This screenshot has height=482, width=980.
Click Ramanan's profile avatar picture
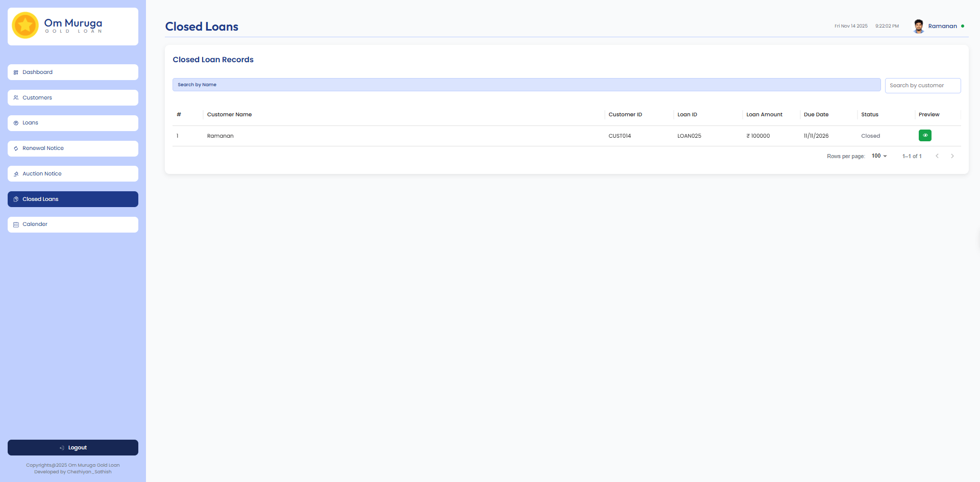pyautogui.click(x=918, y=26)
